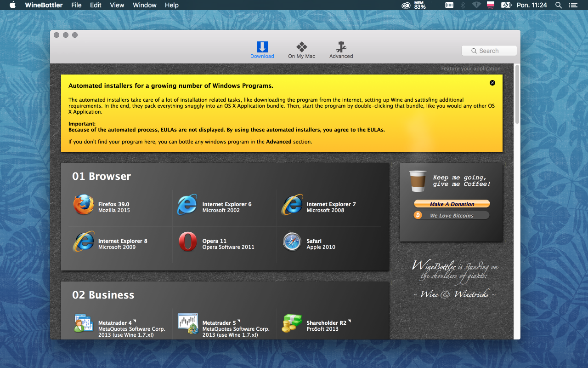Click the coffee cup icon
The image size is (588, 368).
pyautogui.click(x=418, y=181)
